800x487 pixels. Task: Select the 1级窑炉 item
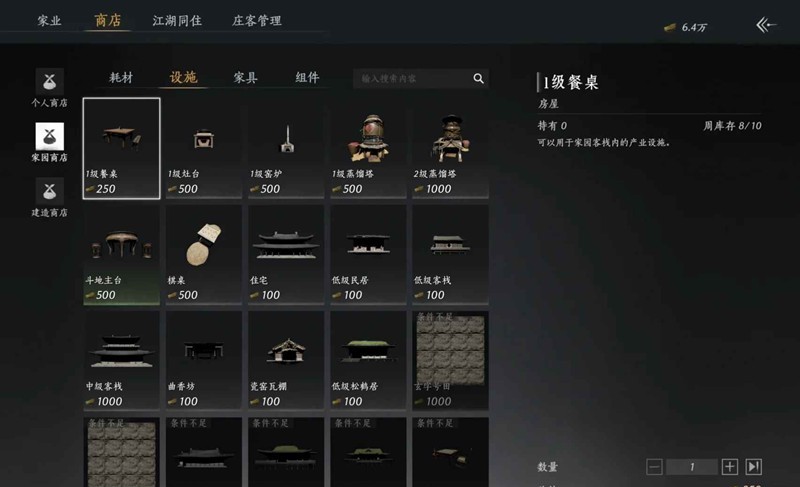pyautogui.click(x=286, y=148)
